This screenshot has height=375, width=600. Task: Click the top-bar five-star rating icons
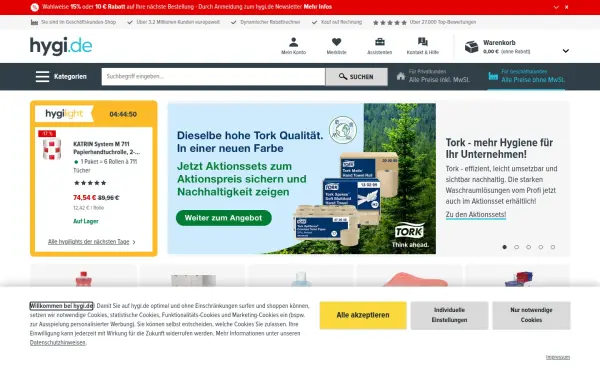click(x=390, y=23)
